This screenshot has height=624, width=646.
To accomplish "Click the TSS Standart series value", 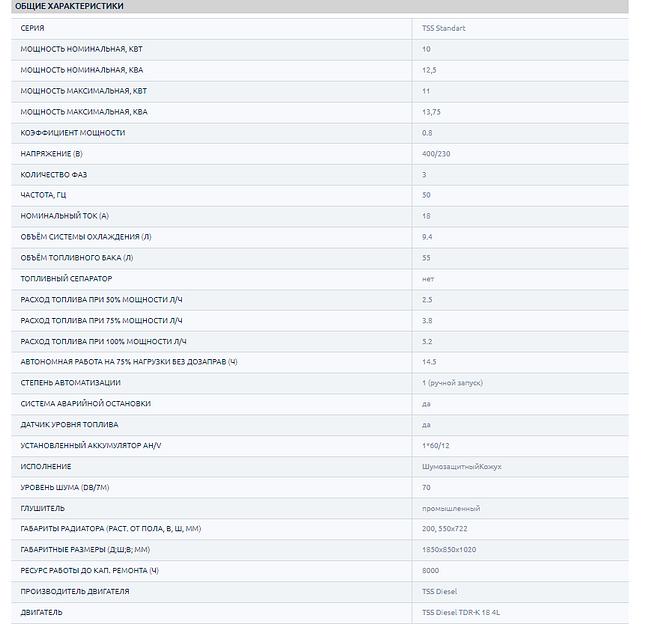I will [443, 28].
